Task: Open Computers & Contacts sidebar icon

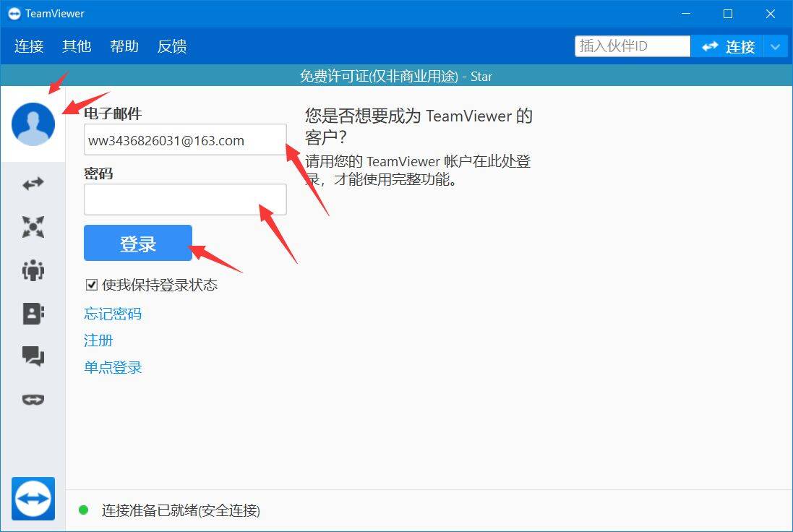Action: pos(33,314)
